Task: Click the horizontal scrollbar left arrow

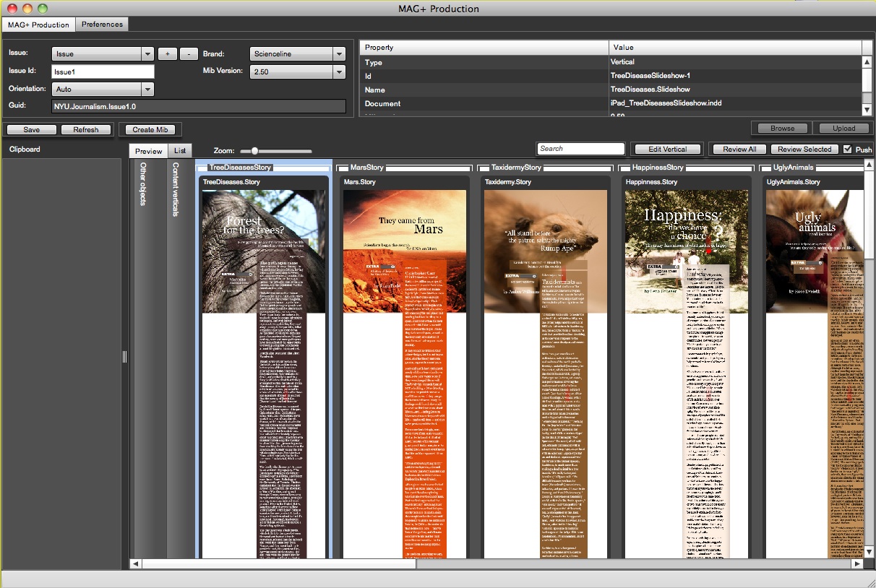Action: (x=134, y=563)
